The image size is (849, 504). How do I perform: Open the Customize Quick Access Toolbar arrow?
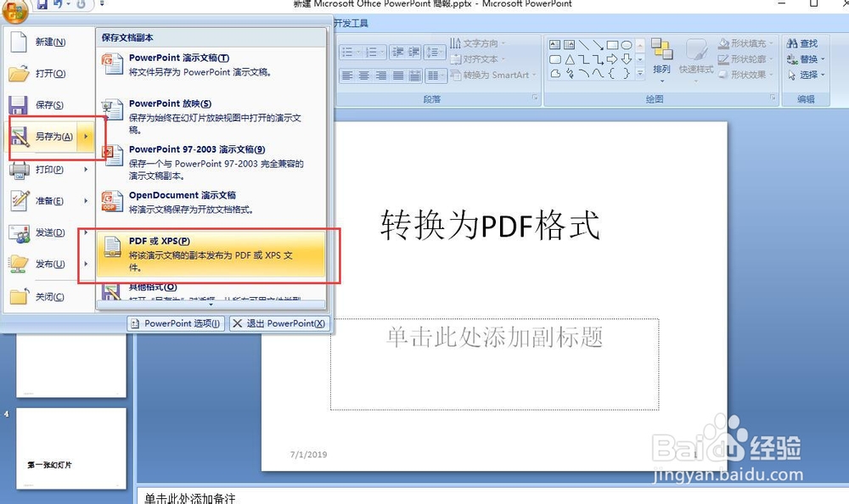pyautogui.click(x=102, y=4)
